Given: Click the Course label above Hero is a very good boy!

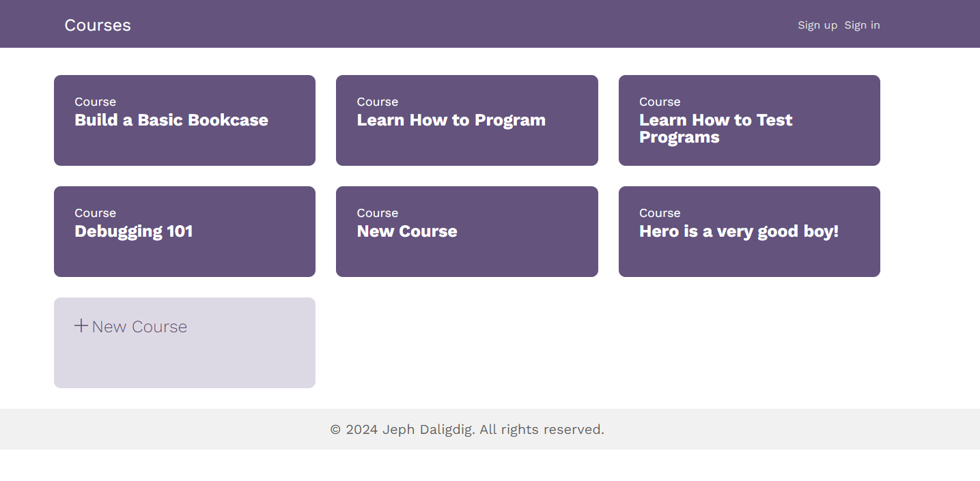Looking at the screenshot, I should click(660, 213).
